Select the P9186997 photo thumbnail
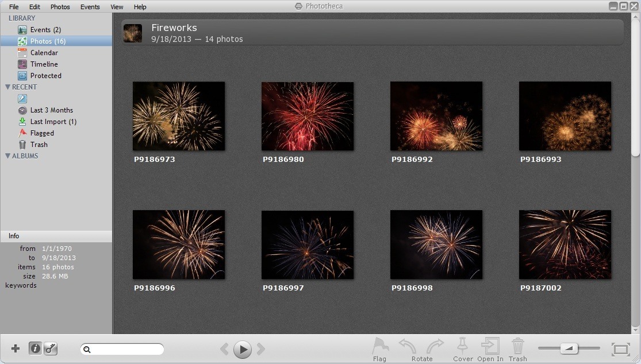 coord(308,245)
